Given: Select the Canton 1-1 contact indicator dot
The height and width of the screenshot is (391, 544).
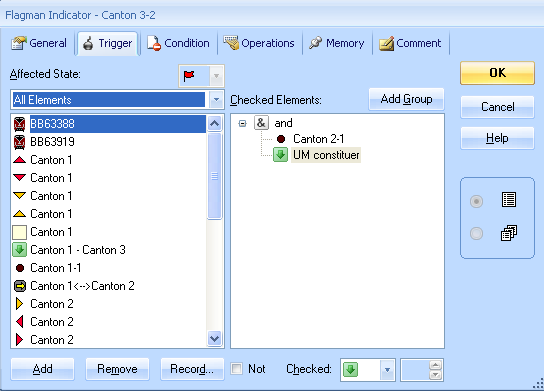Looking at the screenshot, I should [x=20, y=268].
